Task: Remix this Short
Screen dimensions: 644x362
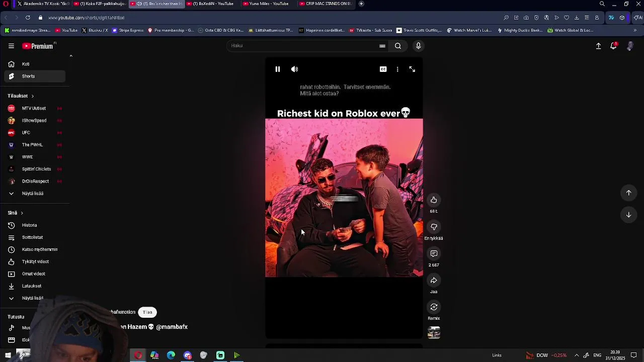Action: coord(434,307)
